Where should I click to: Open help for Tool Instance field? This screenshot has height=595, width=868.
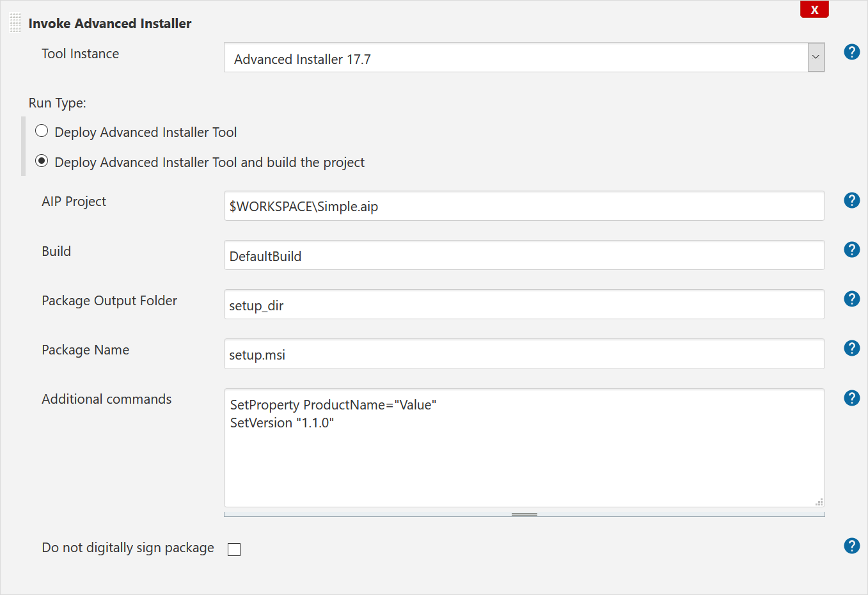[851, 52]
